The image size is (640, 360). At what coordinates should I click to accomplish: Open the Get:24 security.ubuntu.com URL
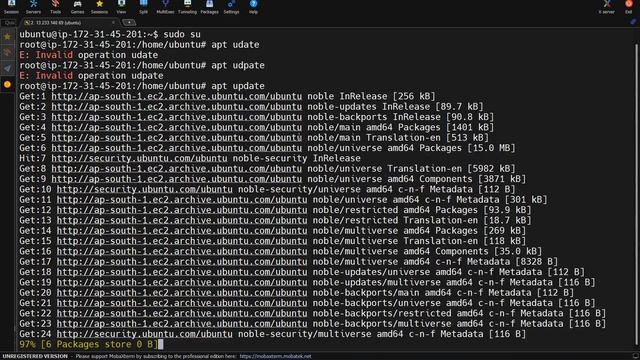(144, 334)
